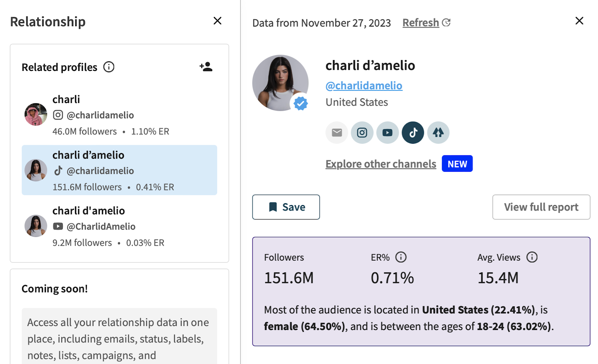Click the info icon beside Related profiles
598x364 pixels.
coord(108,67)
